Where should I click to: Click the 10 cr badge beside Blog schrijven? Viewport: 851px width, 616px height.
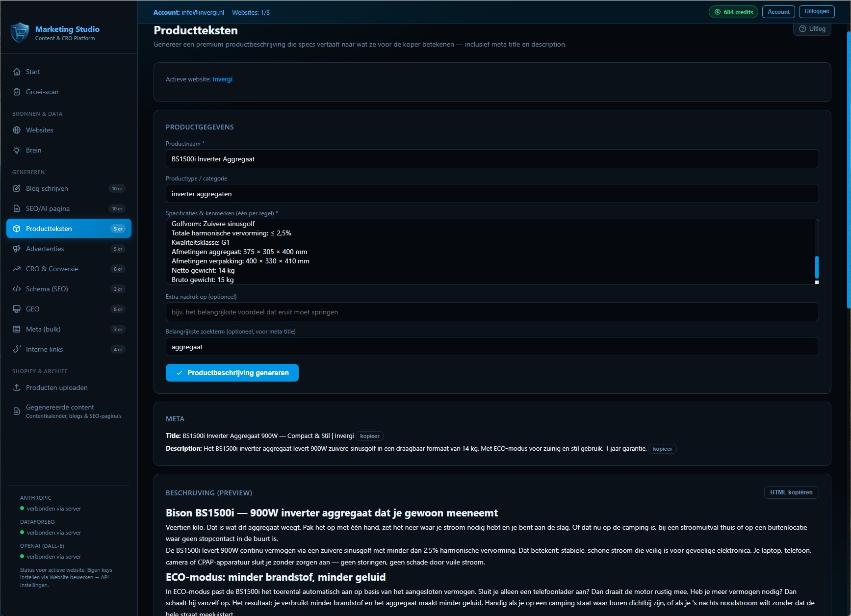coord(117,188)
